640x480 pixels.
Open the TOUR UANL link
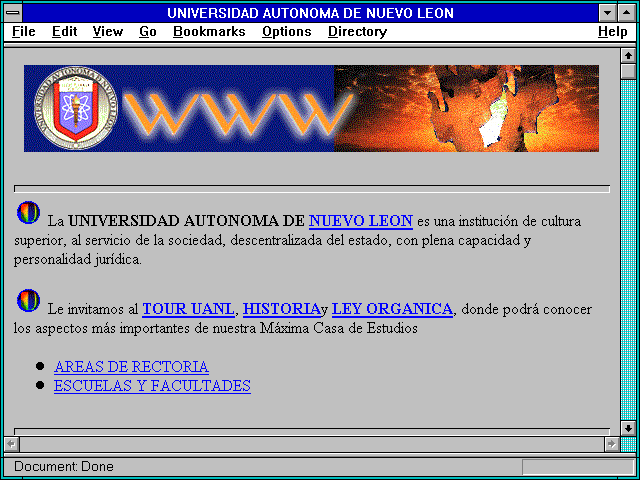point(188,309)
